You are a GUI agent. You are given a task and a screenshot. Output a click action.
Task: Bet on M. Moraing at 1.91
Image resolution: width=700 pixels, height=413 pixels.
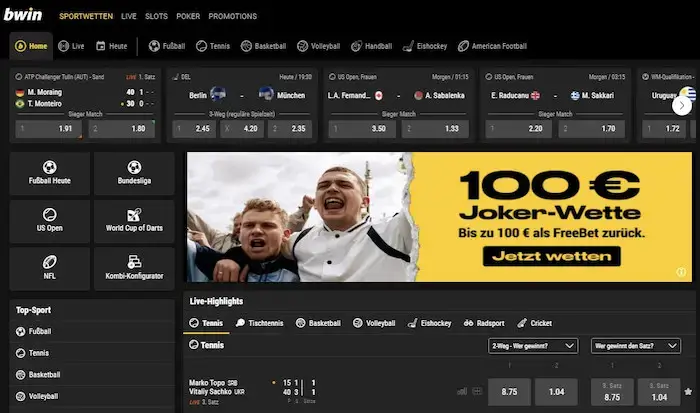[49, 129]
